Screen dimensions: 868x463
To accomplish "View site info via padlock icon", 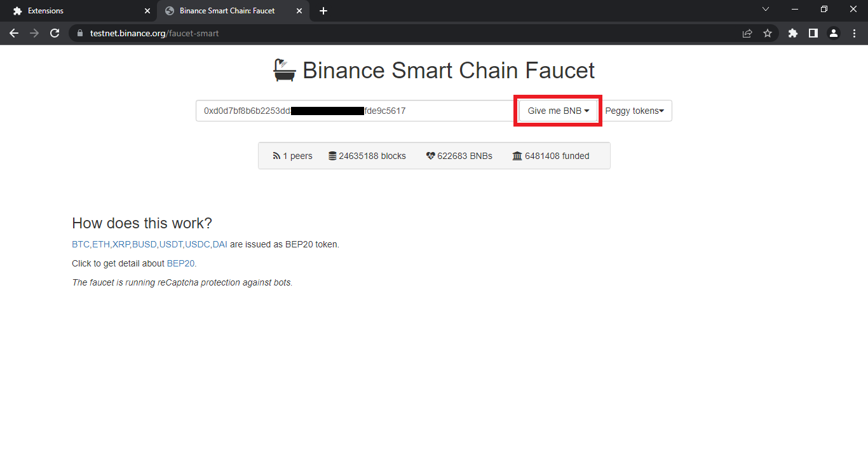I will click(80, 33).
